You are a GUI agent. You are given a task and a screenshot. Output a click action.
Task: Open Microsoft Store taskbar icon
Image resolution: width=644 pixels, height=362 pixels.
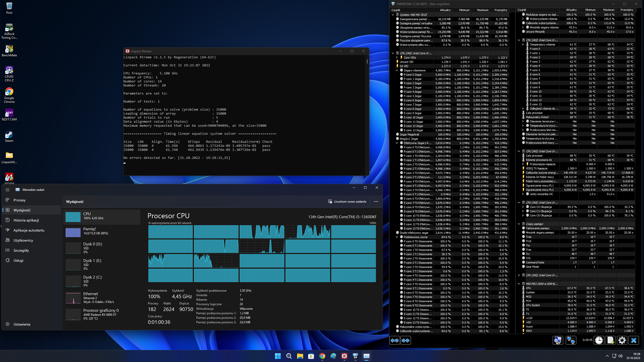(311, 356)
